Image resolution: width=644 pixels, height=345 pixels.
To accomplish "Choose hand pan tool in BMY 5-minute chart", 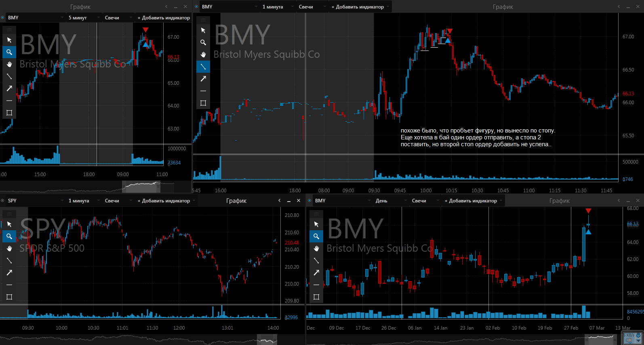I will [x=9, y=64].
